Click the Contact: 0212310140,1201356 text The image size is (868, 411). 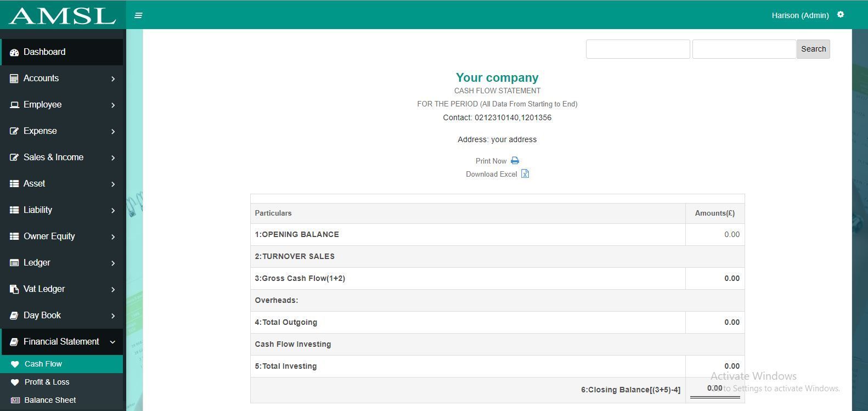point(497,117)
